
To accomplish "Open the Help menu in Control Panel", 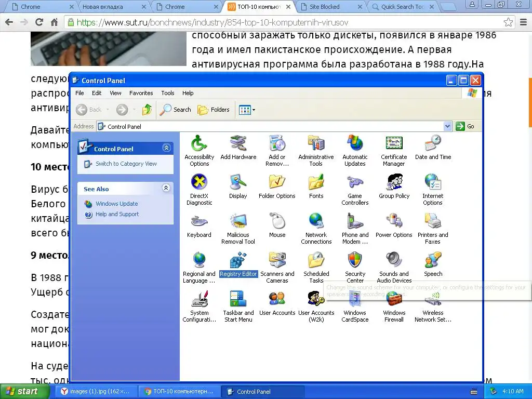I will point(188,93).
